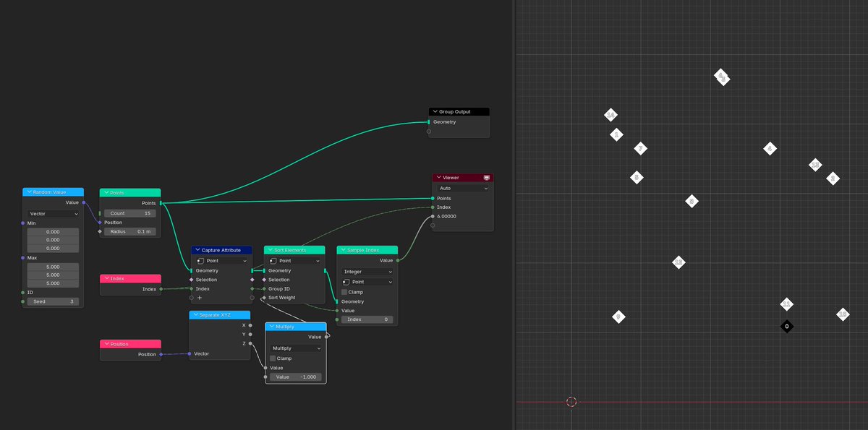Click the Value output socket of Multiply node
Viewport: 868px width, 430px height.
[327, 336]
